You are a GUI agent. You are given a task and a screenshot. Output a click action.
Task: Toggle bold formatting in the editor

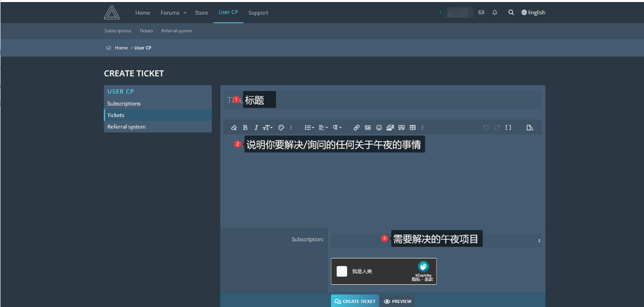pyautogui.click(x=245, y=128)
